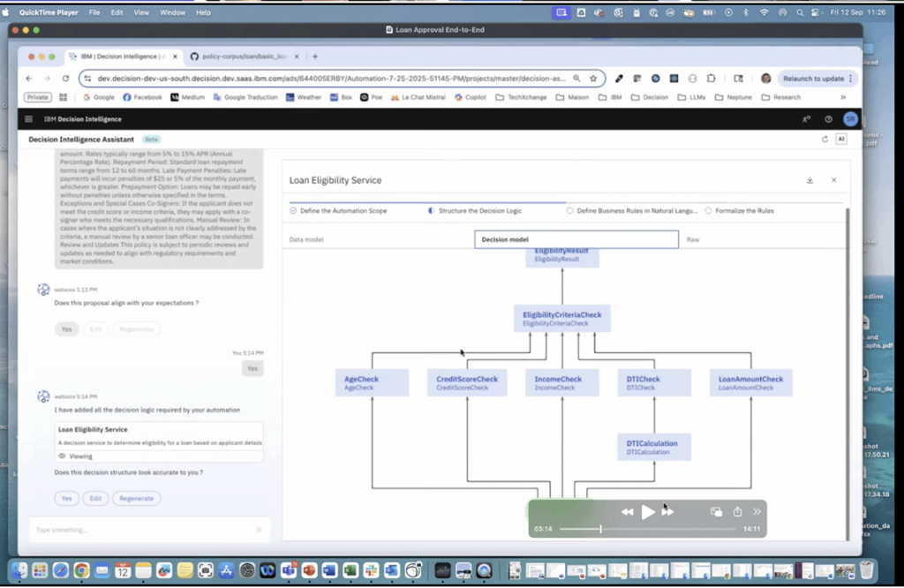
Task: Select the Structure the Decision Logic step
Action: tap(475, 210)
